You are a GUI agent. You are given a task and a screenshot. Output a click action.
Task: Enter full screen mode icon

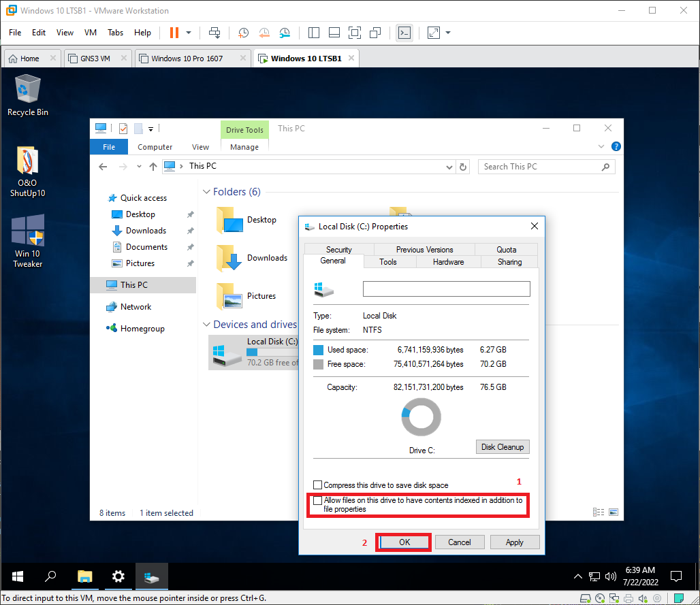point(355,33)
